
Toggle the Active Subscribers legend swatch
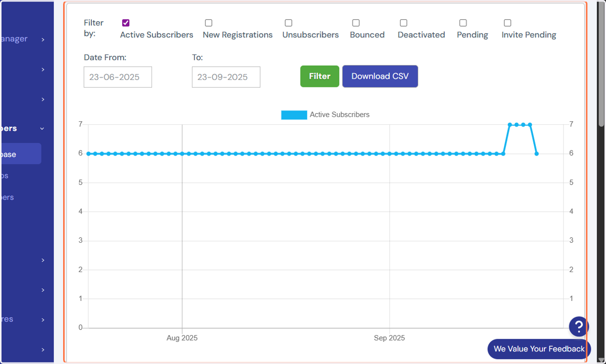(294, 115)
